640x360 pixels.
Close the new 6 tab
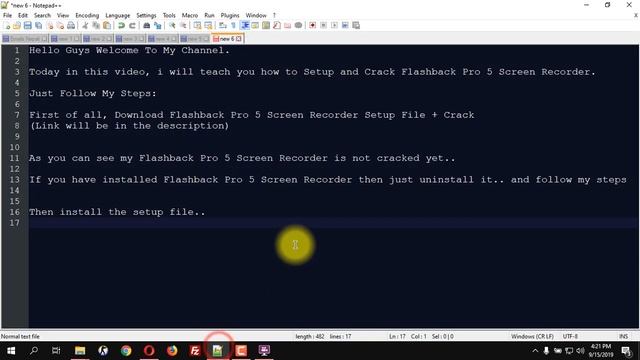pos(239,39)
